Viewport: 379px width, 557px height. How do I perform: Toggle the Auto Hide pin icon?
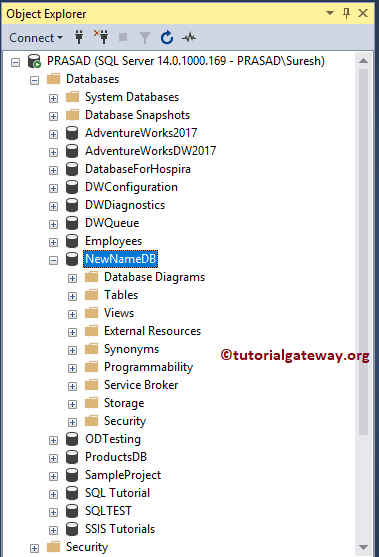pyautogui.click(x=346, y=13)
